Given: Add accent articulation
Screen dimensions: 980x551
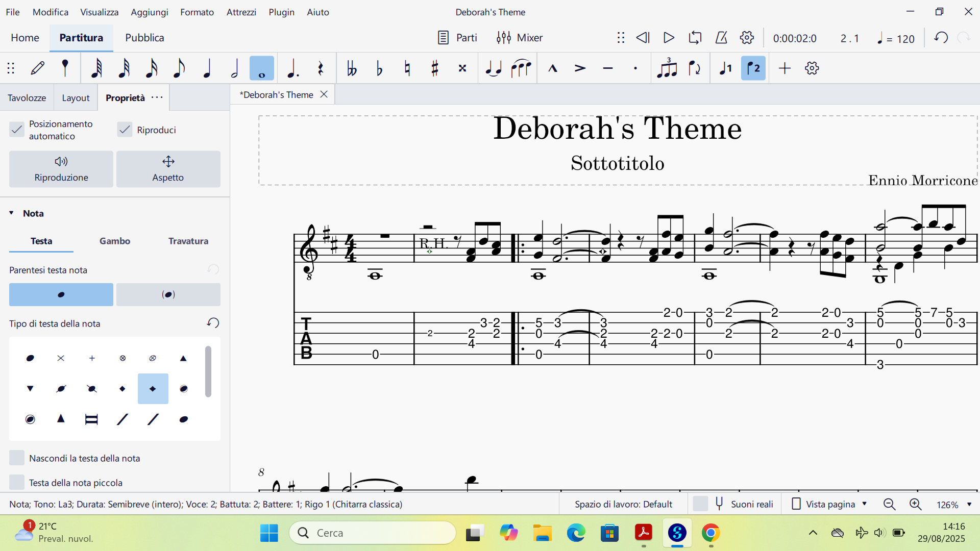Looking at the screenshot, I should click(x=580, y=68).
